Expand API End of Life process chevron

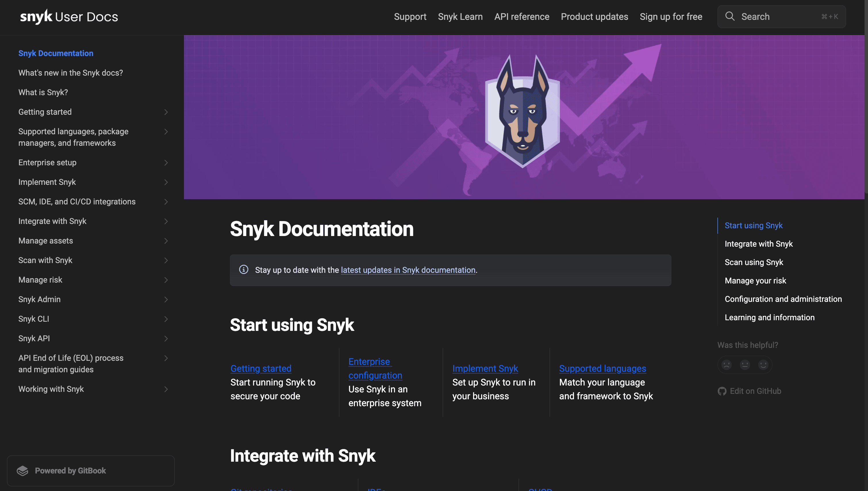pos(166,358)
